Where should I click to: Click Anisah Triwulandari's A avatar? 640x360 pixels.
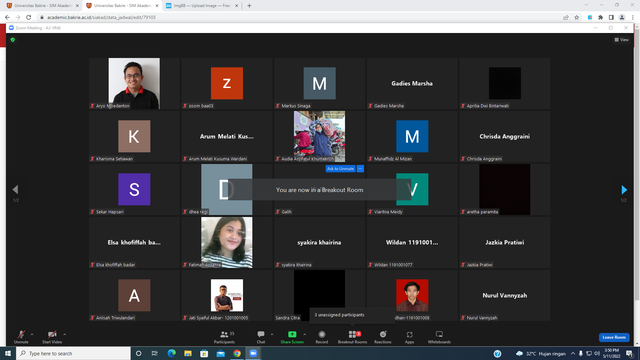point(134,296)
